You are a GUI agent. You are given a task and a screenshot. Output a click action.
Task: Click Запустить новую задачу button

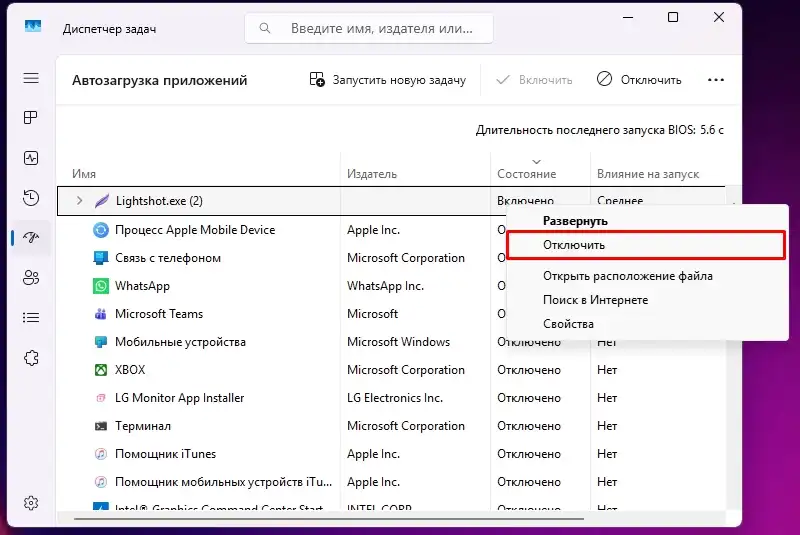(388, 80)
